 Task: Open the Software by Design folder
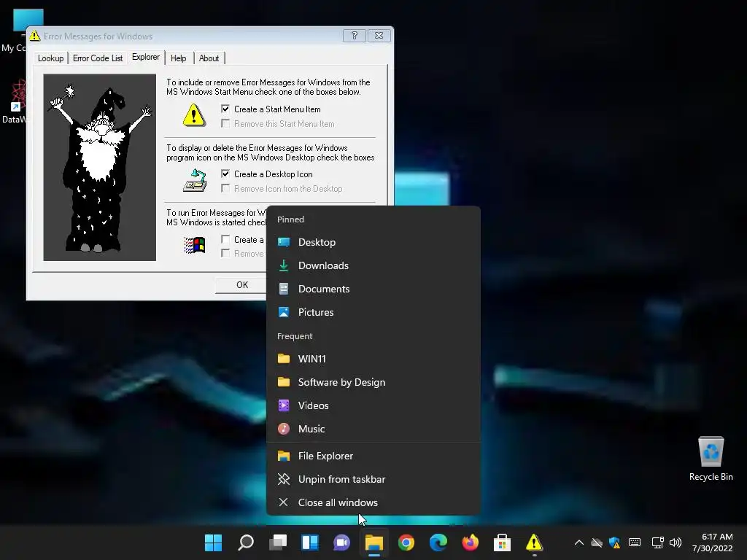(373, 382)
